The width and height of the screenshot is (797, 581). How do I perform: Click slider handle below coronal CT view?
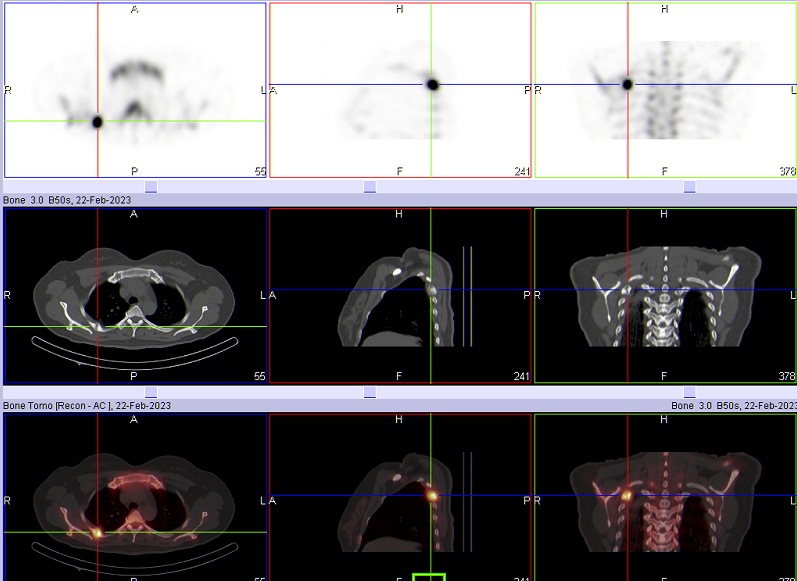click(x=689, y=392)
